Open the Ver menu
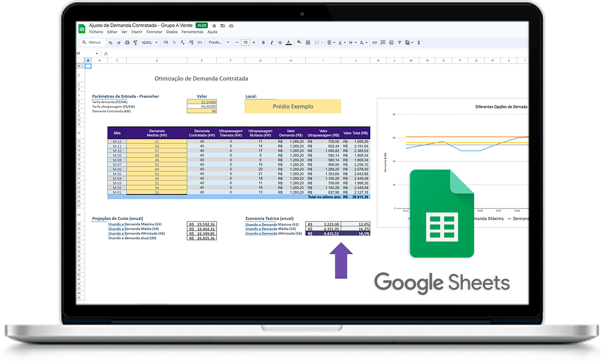The height and width of the screenshot is (364, 604). coord(124,32)
